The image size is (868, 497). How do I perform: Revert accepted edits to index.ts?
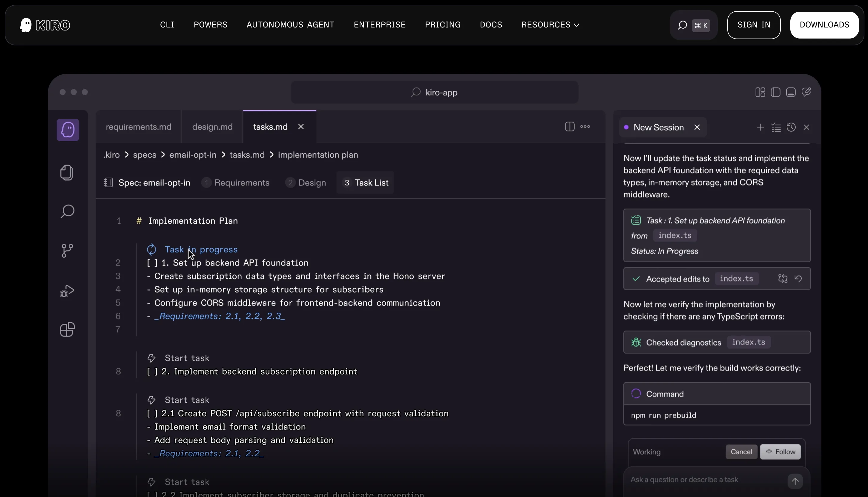pos(798,279)
